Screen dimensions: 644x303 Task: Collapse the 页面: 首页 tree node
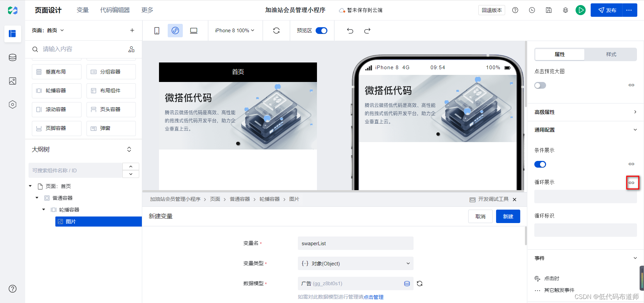click(x=30, y=186)
